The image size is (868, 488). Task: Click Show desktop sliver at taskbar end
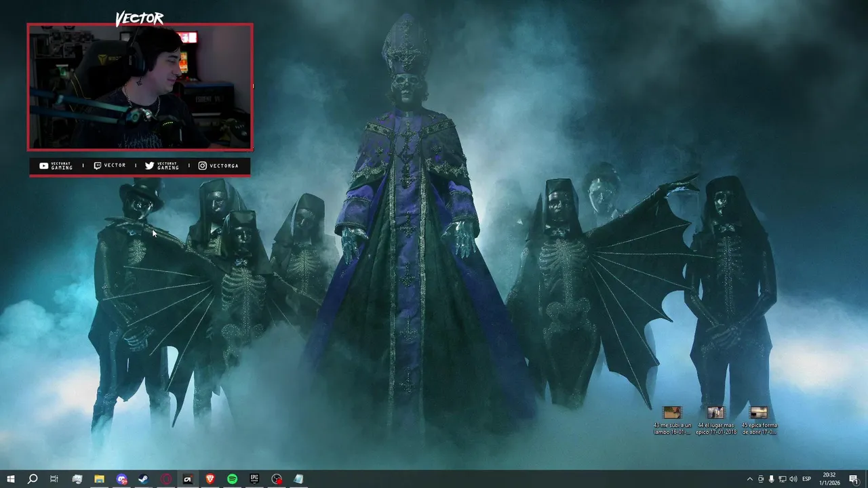[866, 479]
